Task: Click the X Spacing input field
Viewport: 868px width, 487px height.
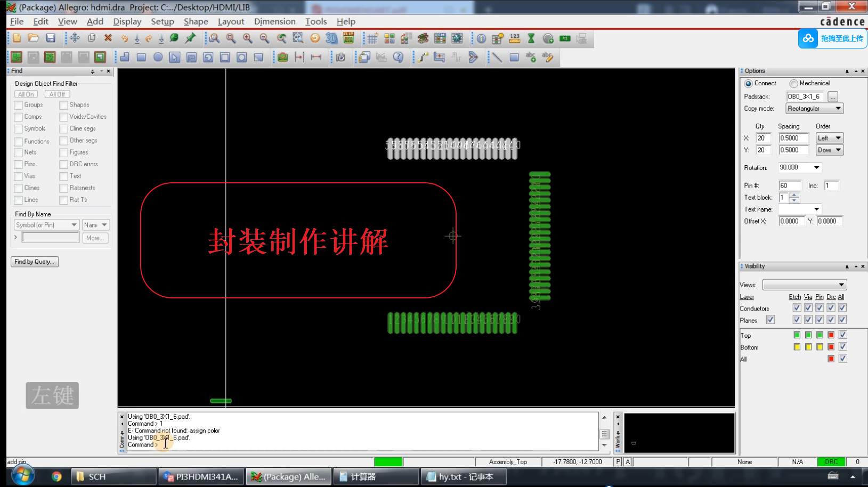Action: [793, 138]
